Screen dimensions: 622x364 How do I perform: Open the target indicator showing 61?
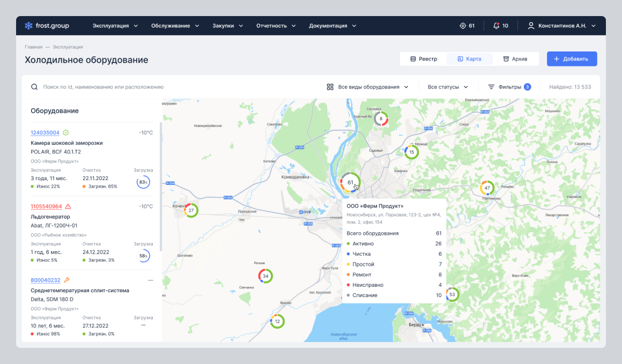(x=467, y=26)
